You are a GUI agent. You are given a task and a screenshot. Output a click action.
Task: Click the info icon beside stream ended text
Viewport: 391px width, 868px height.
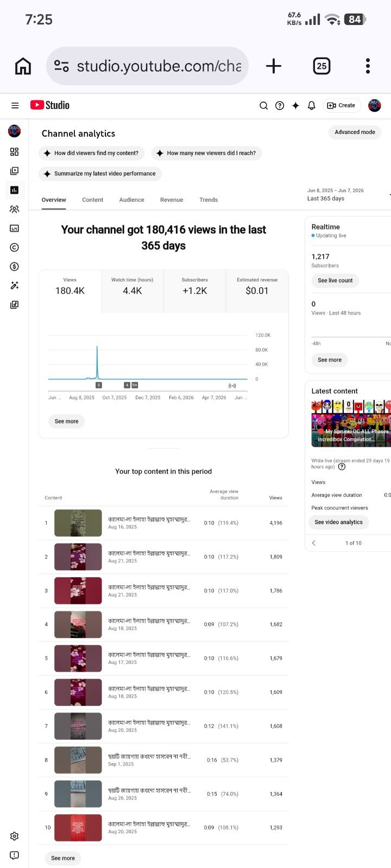342,467
